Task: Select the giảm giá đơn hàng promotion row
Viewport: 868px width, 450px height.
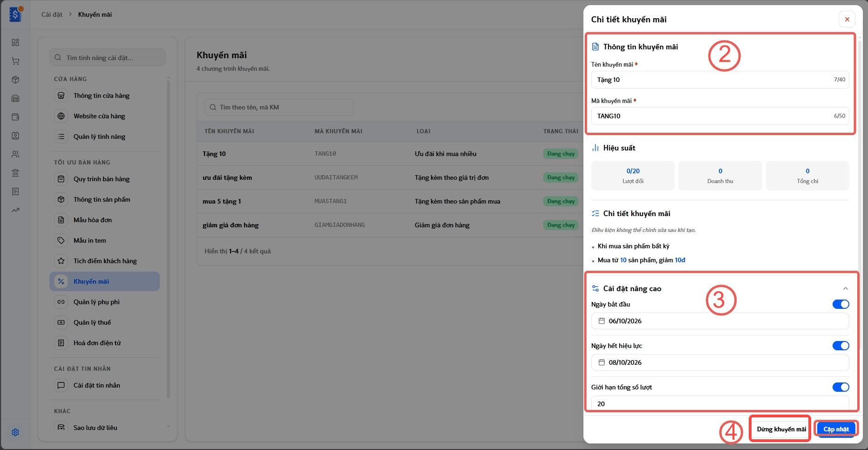Action: click(390, 225)
